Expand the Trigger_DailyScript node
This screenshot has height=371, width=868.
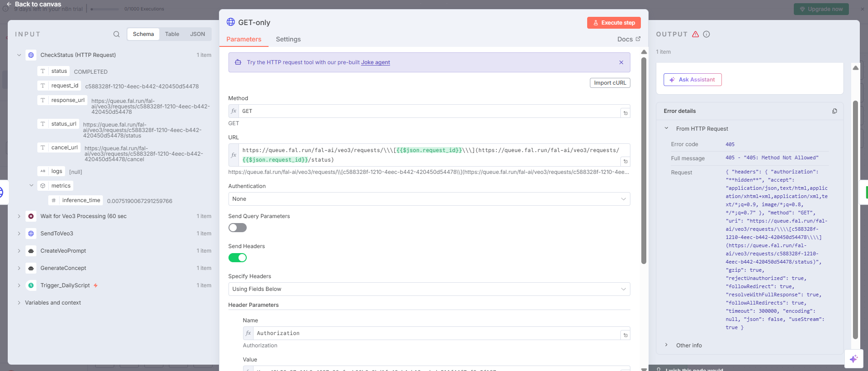coord(19,285)
